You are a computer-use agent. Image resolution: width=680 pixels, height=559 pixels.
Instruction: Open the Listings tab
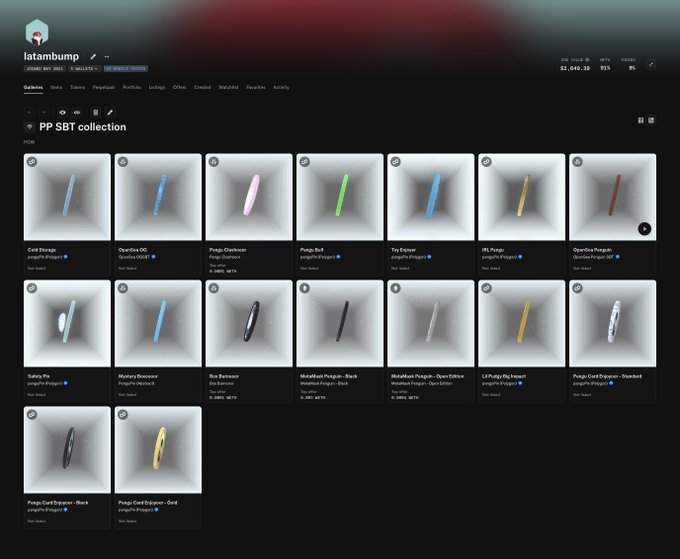click(157, 87)
